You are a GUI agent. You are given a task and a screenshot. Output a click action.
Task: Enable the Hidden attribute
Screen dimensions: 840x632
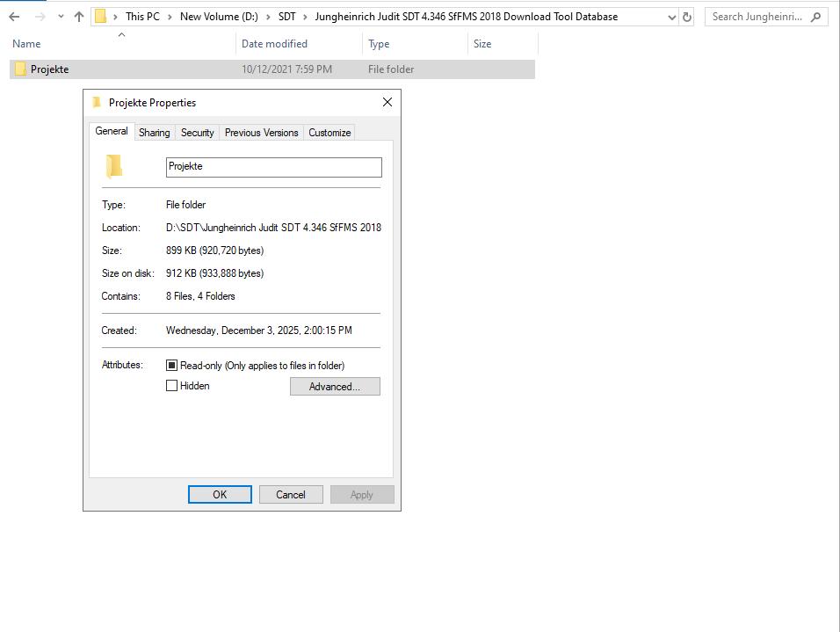[172, 386]
